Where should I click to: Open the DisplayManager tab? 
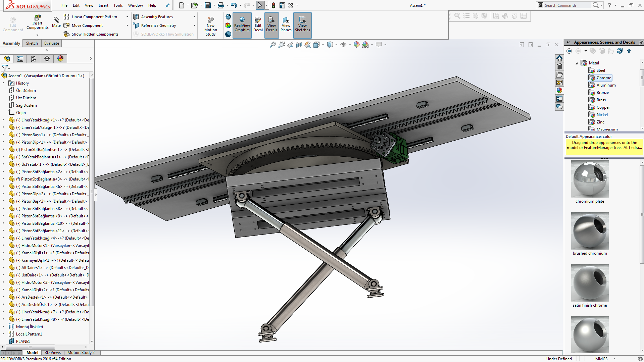point(60,59)
